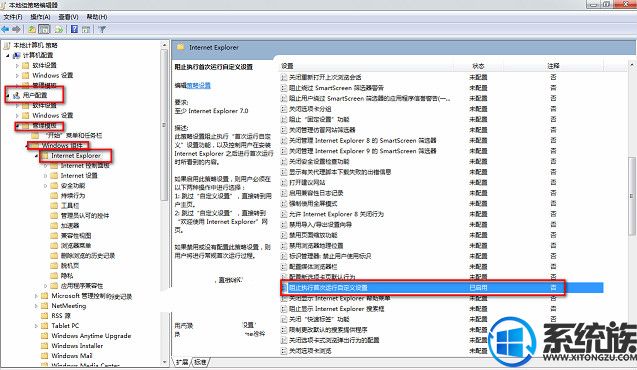Click the policy icon beside 强制使用全屏模式
The height and width of the screenshot is (370, 637).
(284, 203)
